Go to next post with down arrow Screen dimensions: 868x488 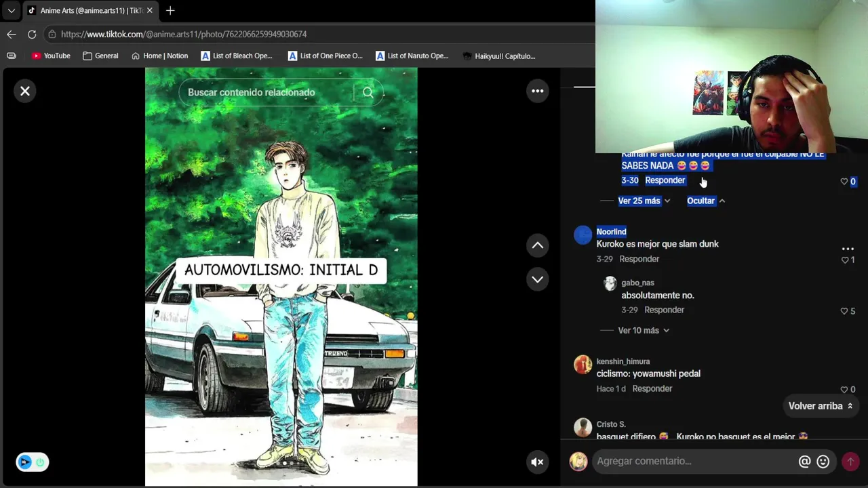538,279
